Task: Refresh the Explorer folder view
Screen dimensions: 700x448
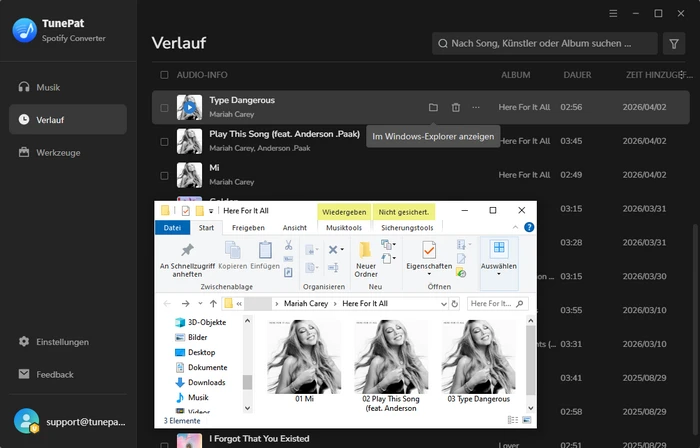Action: (x=454, y=304)
